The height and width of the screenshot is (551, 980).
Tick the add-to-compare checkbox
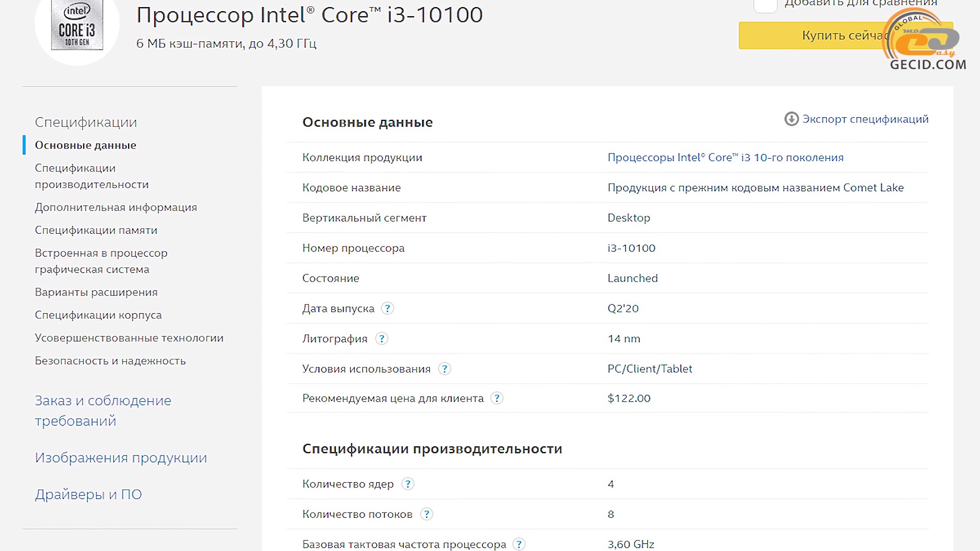(765, 5)
